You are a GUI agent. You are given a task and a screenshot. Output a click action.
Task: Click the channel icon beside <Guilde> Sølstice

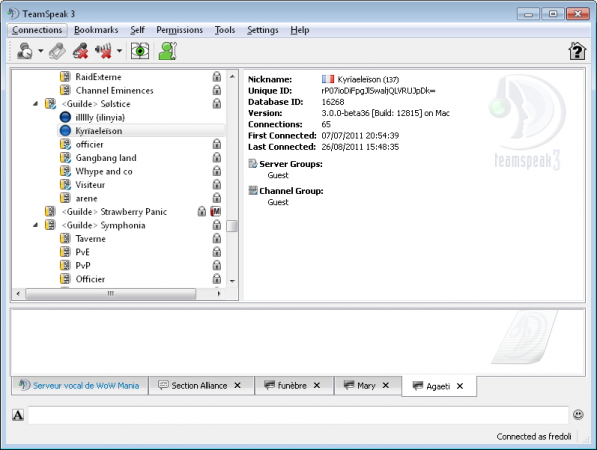point(50,104)
